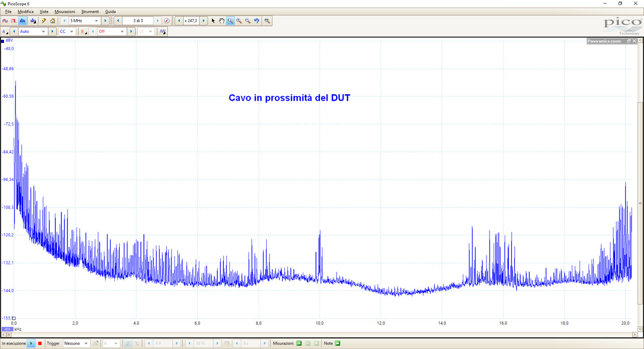Decrease Channel A input range

click(x=15, y=31)
